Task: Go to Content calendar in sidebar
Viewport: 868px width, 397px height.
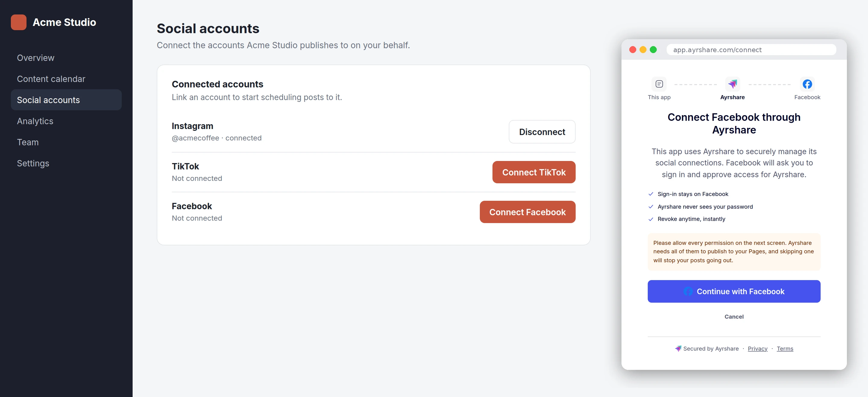Action: pos(66,79)
